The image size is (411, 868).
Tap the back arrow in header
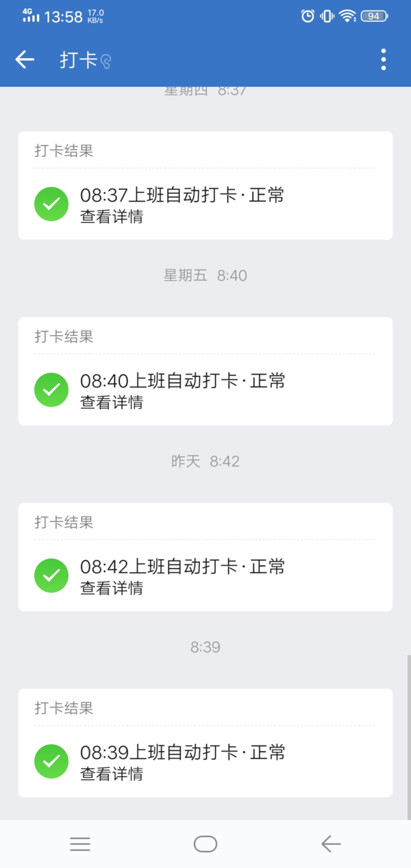coord(25,60)
